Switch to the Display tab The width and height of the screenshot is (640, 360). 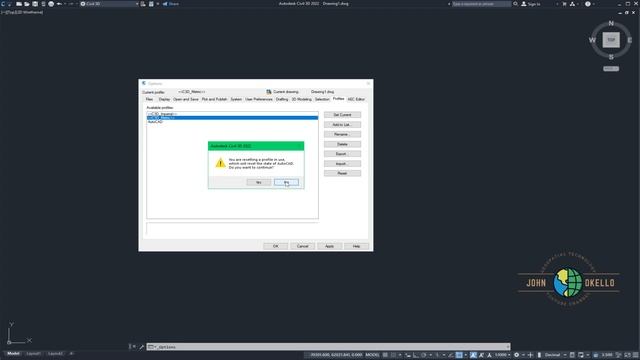coord(164,99)
